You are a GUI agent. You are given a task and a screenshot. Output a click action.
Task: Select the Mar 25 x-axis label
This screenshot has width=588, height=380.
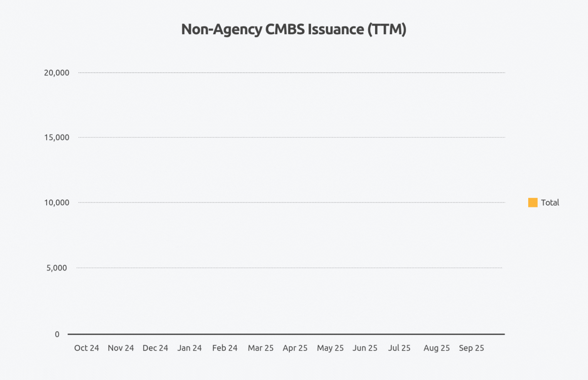click(261, 348)
